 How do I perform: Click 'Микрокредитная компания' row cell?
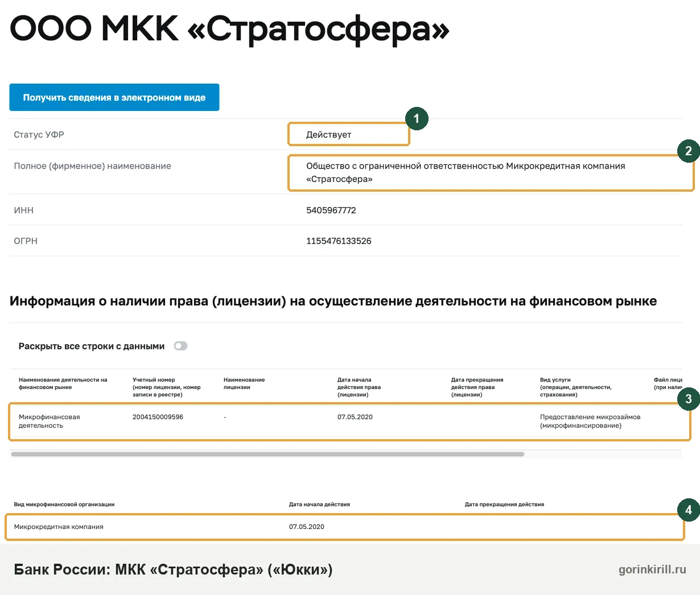tap(59, 527)
